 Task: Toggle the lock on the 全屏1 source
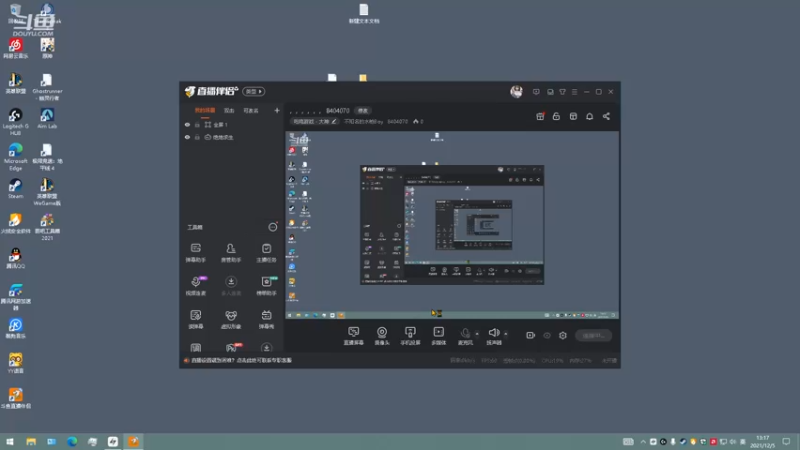point(197,124)
